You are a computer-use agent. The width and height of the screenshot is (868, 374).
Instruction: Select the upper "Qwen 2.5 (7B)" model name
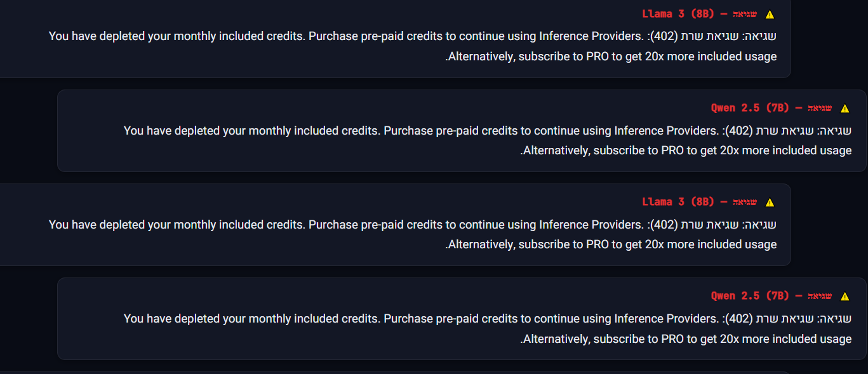point(750,108)
